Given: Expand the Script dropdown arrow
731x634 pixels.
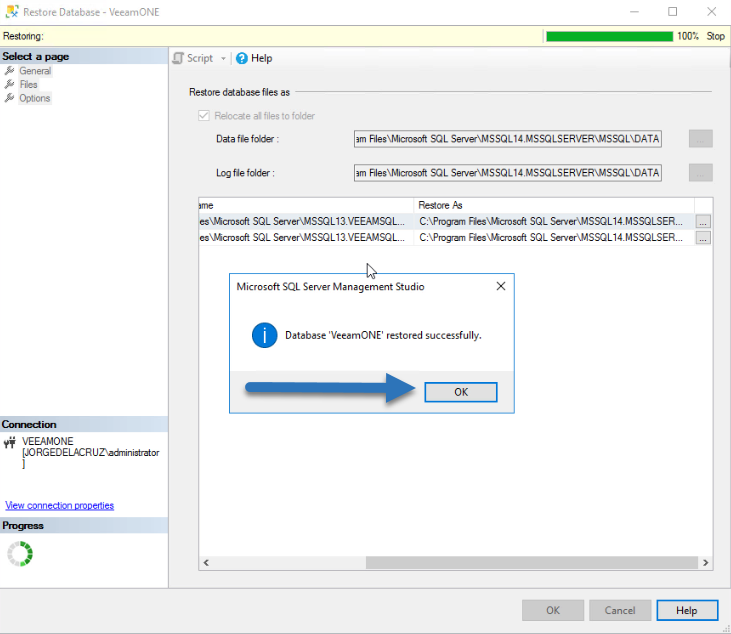Looking at the screenshot, I should pos(223,59).
